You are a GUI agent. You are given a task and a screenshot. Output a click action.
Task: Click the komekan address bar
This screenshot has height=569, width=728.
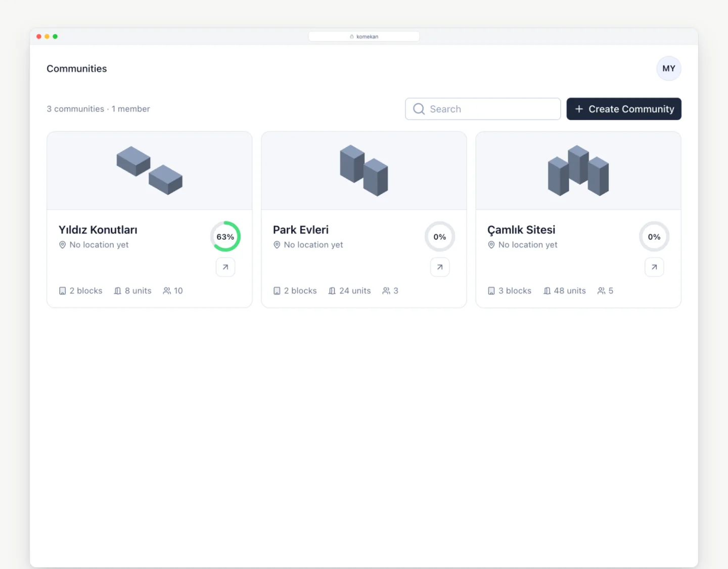(x=364, y=36)
